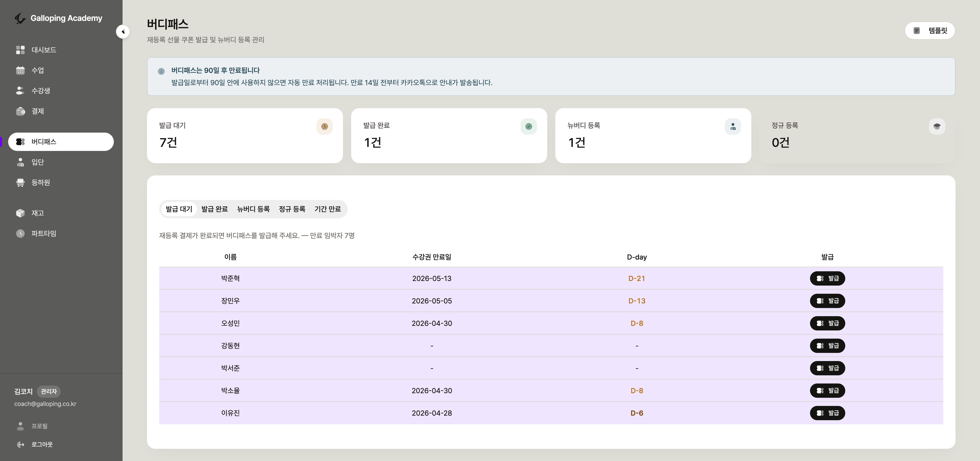Open the 템플릿 button

tap(930, 31)
